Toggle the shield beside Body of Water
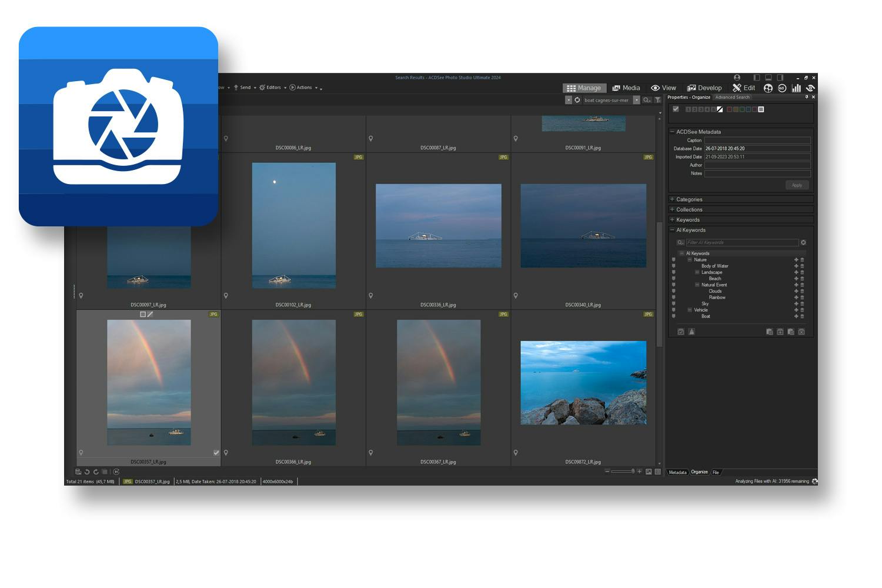This screenshot has height=588, width=882. point(674,266)
